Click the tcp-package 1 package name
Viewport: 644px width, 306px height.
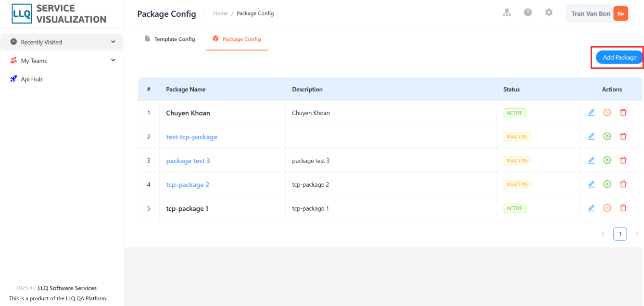[x=187, y=209]
